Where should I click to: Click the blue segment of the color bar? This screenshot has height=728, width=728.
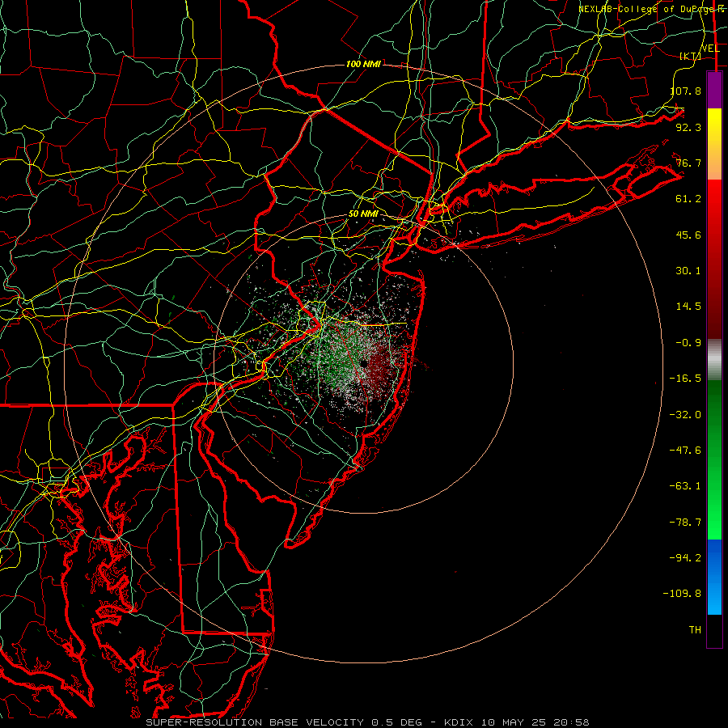(x=714, y=577)
